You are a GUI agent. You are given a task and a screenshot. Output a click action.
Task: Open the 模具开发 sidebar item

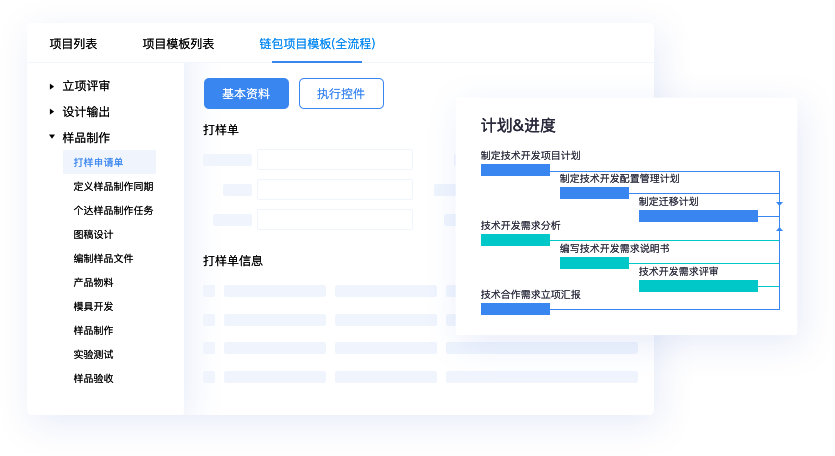click(93, 306)
